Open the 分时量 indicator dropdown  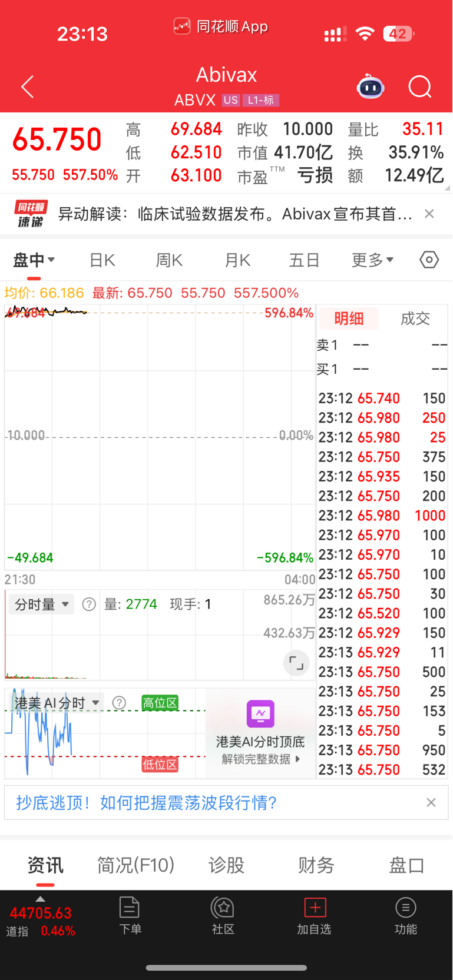41,604
